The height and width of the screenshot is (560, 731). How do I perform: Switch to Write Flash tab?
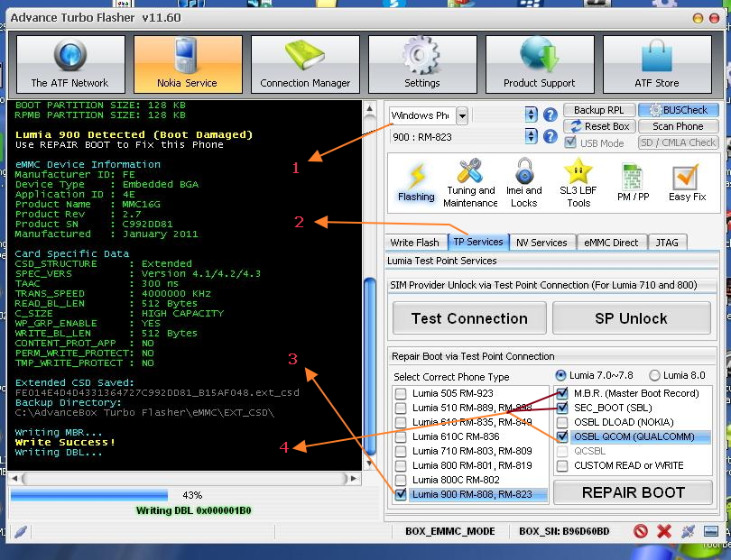[414, 243]
